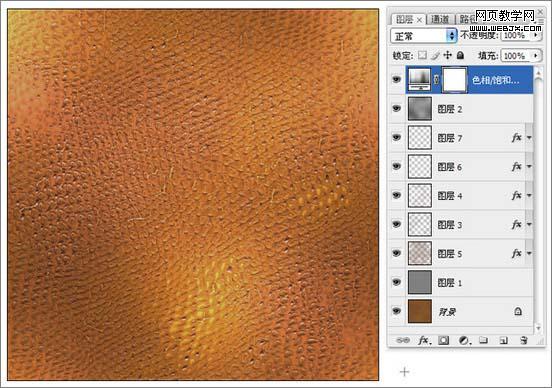The image size is (552, 388).
Task: Select layer name 图层 4
Action: [x=450, y=195]
